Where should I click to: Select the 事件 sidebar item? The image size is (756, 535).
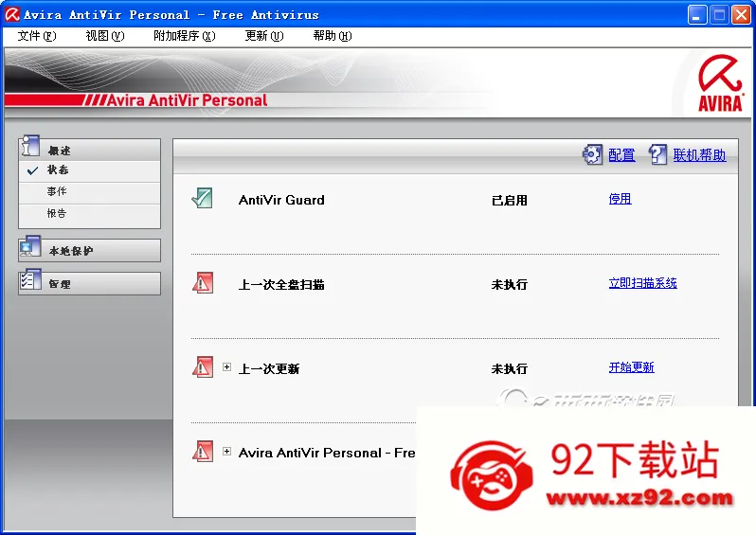pyautogui.click(x=90, y=192)
